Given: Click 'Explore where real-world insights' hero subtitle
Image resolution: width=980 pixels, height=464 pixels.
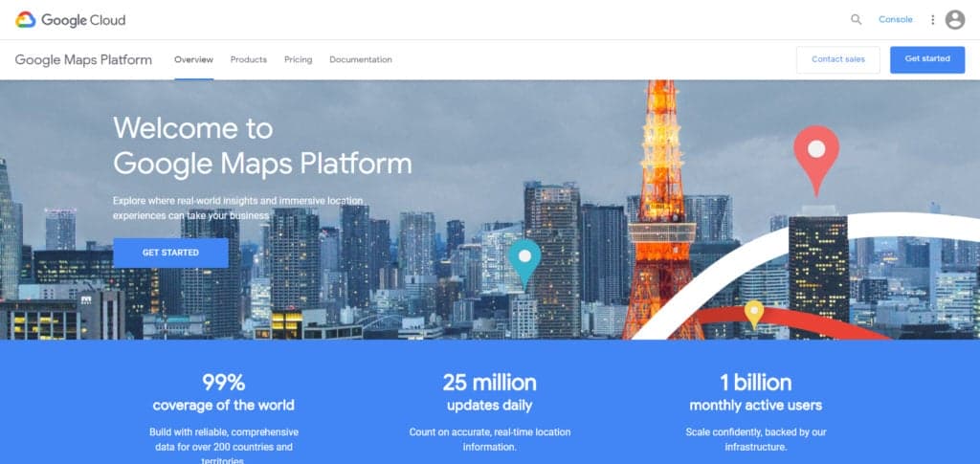Looking at the screenshot, I should (237, 208).
